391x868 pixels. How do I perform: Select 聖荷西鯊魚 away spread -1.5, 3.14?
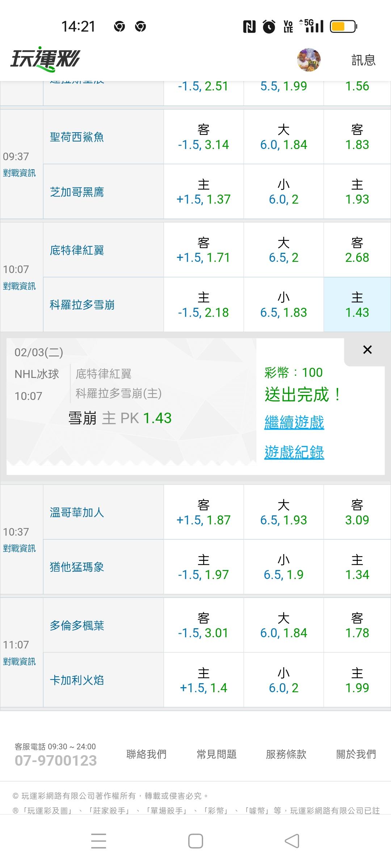point(203,137)
